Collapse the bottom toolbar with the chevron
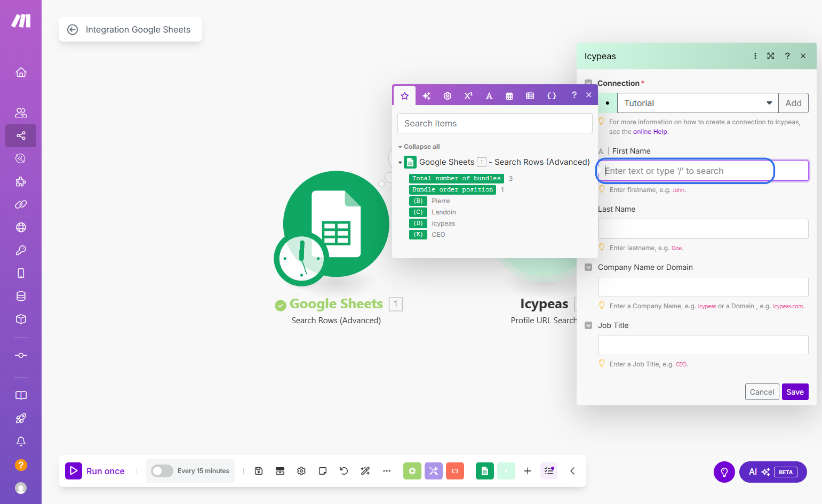The width and height of the screenshot is (822, 504). click(x=572, y=471)
